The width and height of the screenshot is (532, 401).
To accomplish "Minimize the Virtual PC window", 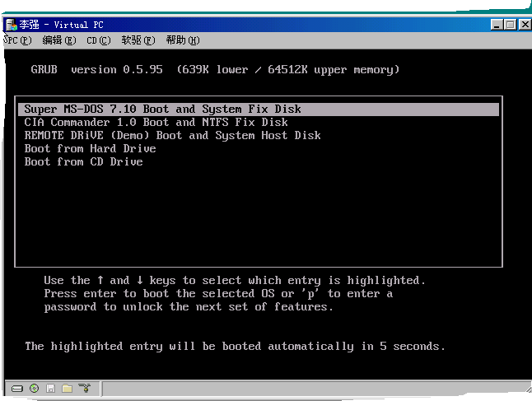I will pos(497,25).
